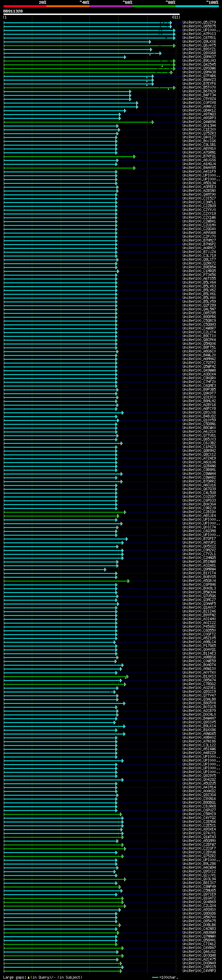The height and width of the screenshot is (980, 222).
Task: Click the green alignment bar for UniRef100_B7KFQ1
Action: [x=69, y=156]
